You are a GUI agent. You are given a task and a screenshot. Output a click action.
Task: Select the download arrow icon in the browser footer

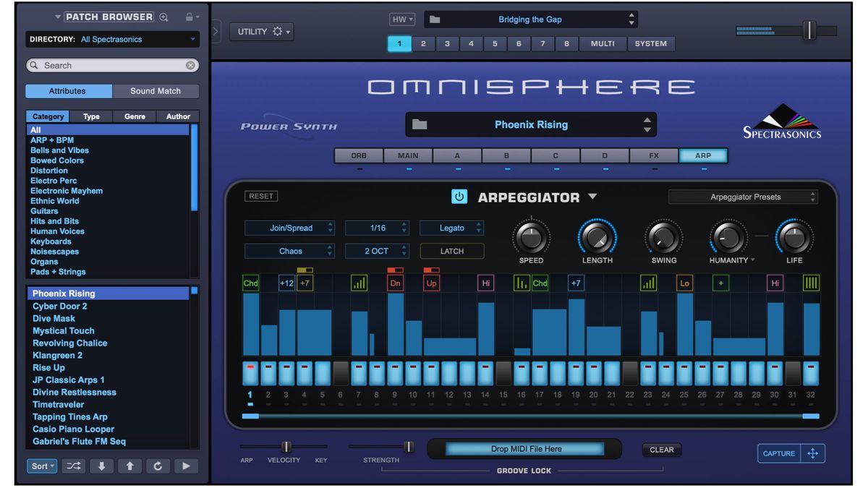(101, 466)
